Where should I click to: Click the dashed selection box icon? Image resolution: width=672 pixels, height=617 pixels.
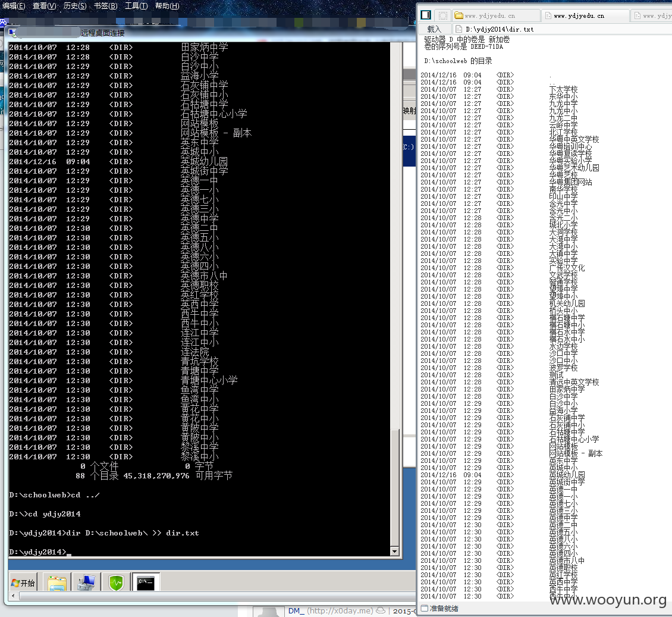442,15
